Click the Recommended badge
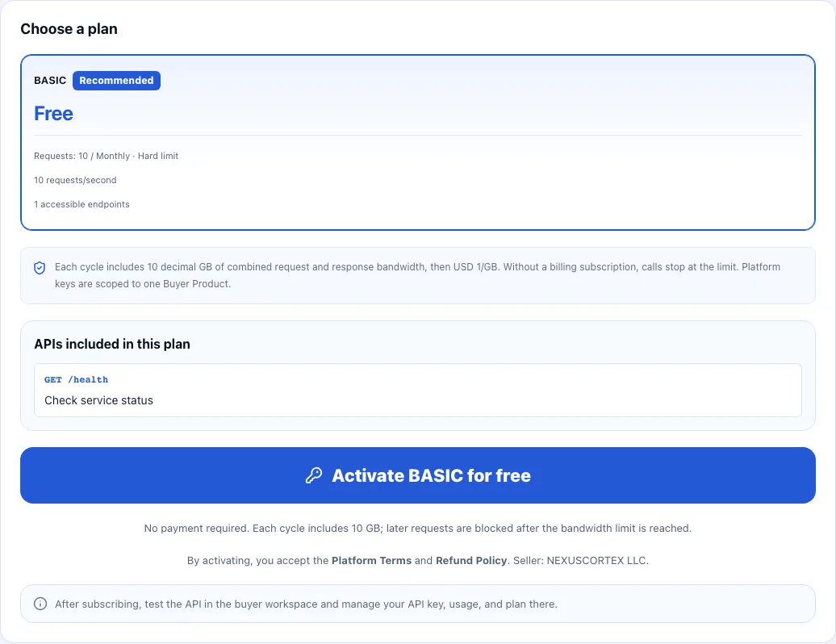The width and height of the screenshot is (836, 644). point(116,81)
